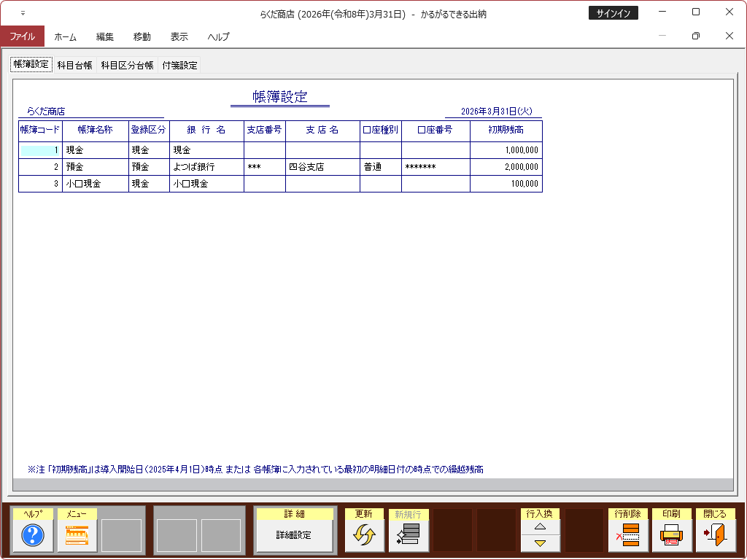Open the 編集 menu
Viewport: 747px width, 560px height.
(x=105, y=36)
